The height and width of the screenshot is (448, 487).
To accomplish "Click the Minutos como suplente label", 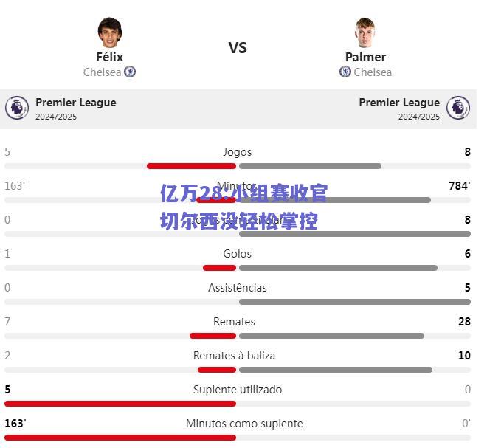I will (x=244, y=424).
